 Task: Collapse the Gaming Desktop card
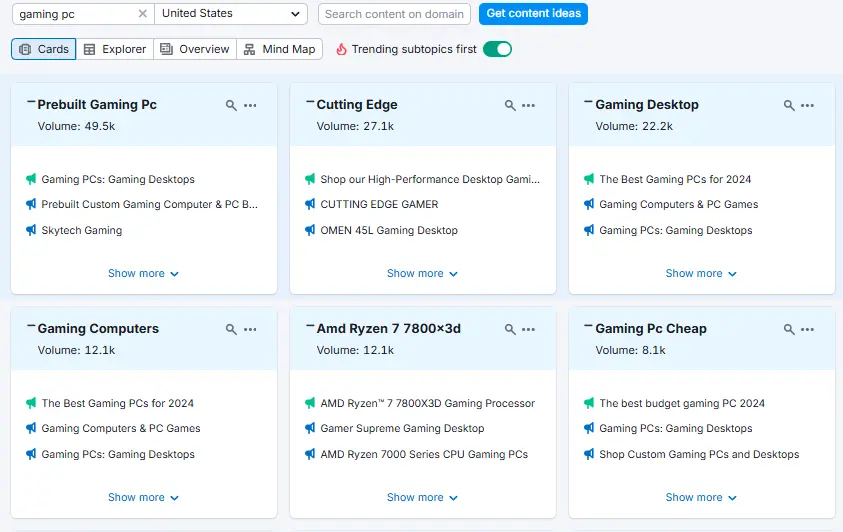589,102
